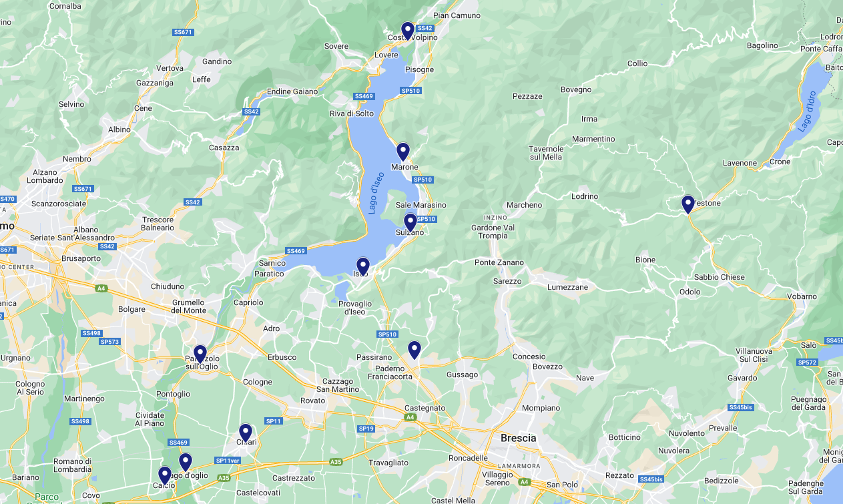Click the location marker on Iseo
843x504 pixels.
pos(363,267)
